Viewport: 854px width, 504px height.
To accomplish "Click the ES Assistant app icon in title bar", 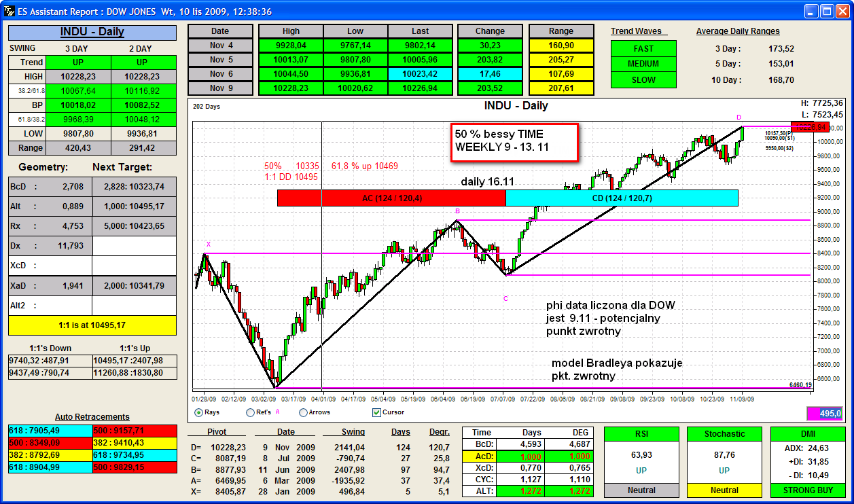I will 10,12.
